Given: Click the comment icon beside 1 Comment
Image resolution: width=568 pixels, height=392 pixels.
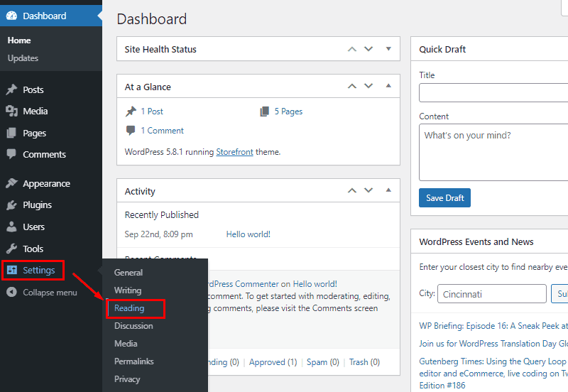Looking at the screenshot, I should [x=131, y=131].
